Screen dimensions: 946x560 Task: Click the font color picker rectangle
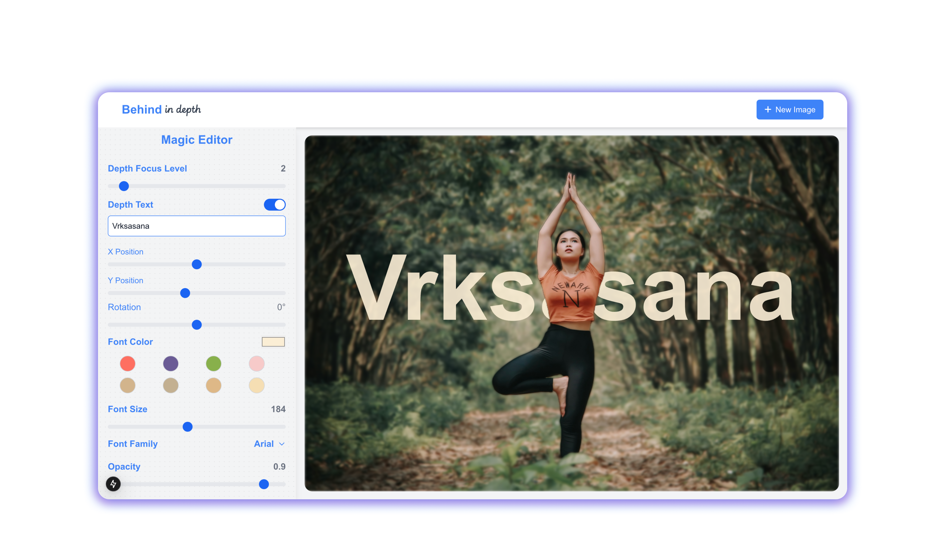(273, 342)
